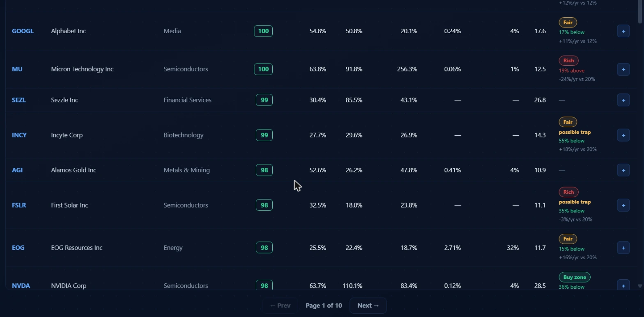Click the score 99 badge for Incyte
644x317 pixels.
pyautogui.click(x=264, y=135)
